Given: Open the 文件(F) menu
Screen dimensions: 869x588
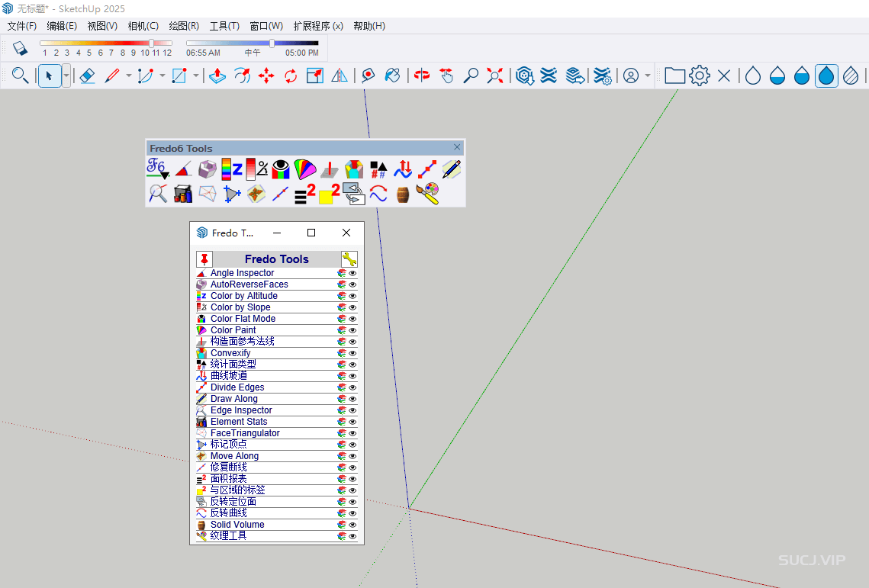Looking at the screenshot, I should pyautogui.click(x=21, y=26).
